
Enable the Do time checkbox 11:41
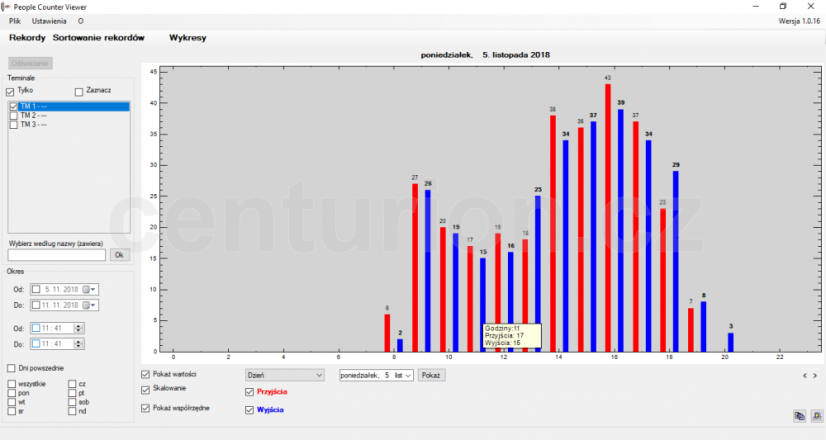pos(36,344)
